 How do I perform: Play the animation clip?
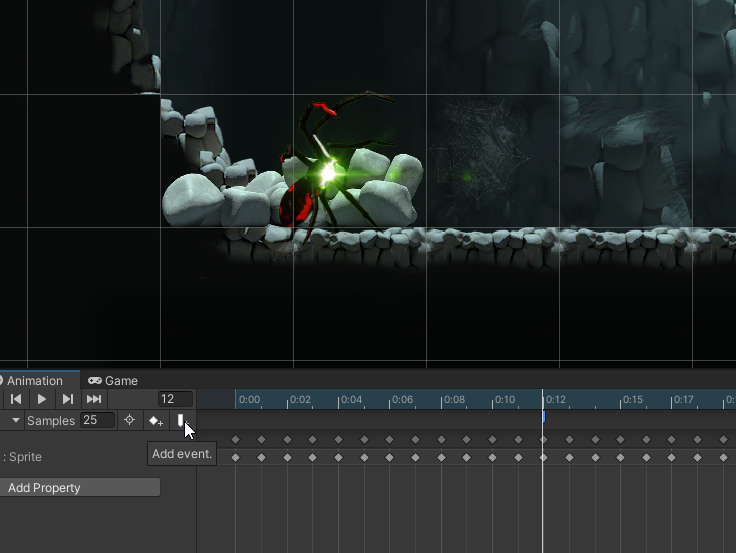[42, 399]
